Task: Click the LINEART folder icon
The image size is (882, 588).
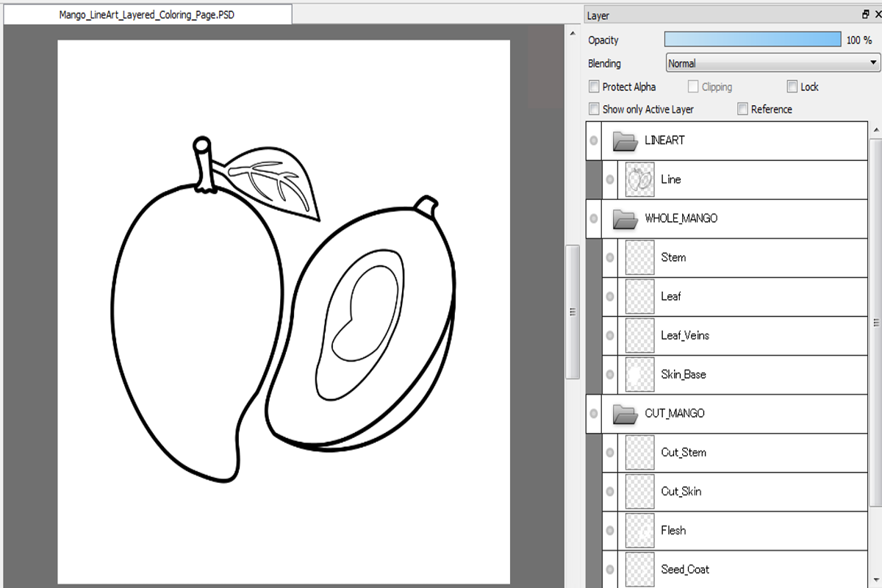Action: (x=625, y=140)
